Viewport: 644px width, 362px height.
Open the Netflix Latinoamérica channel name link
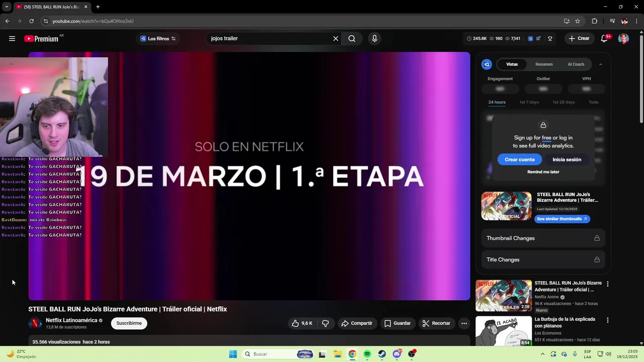click(x=71, y=320)
